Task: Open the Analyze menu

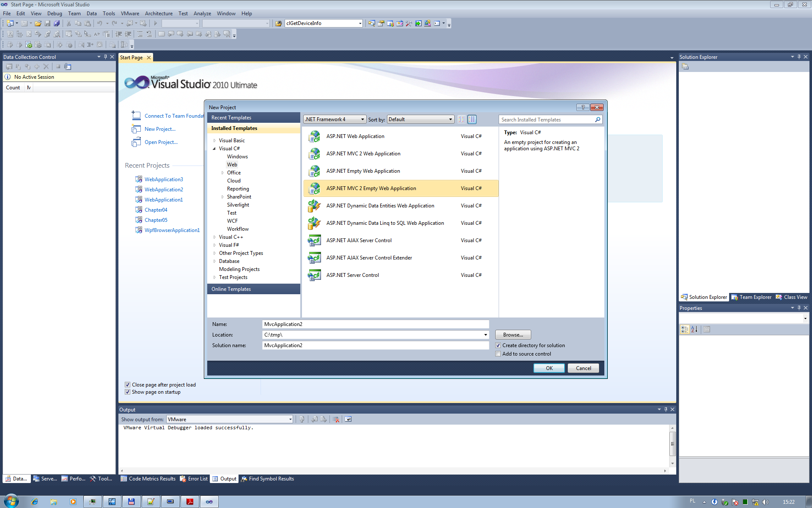Action: (x=202, y=14)
